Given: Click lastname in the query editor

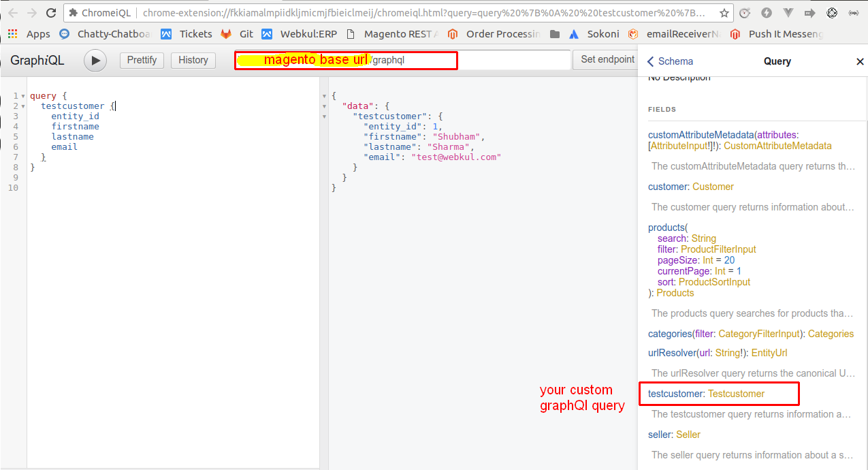Looking at the screenshot, I should [x=72, y=137].
